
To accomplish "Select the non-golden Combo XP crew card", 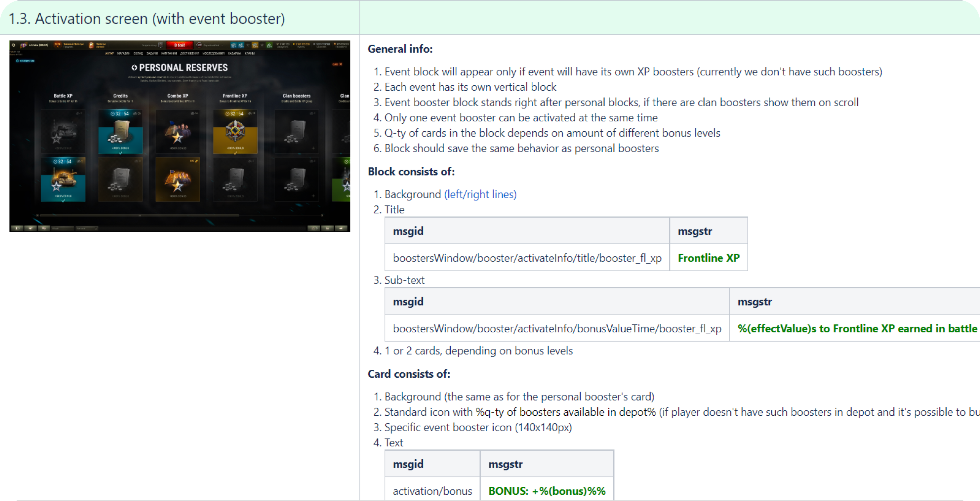I will 178,132.
